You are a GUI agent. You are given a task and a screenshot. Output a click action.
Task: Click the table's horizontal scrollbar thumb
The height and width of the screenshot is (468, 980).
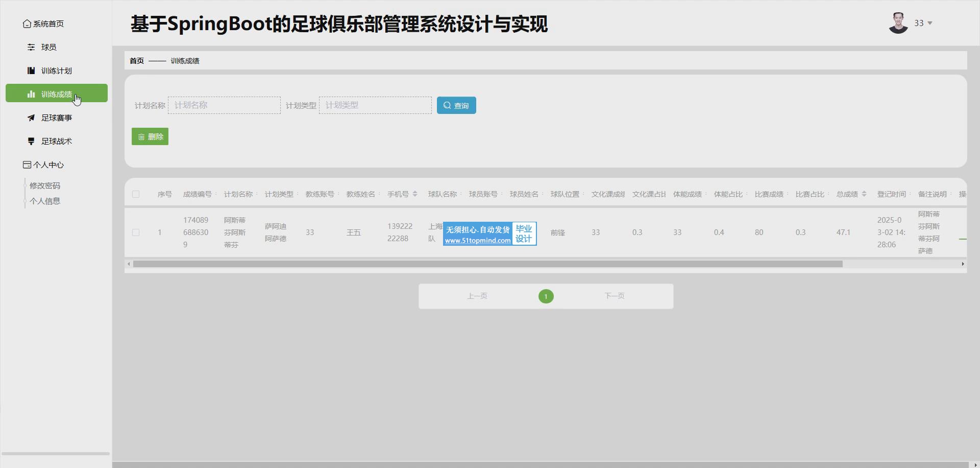[x=487, y=264]
